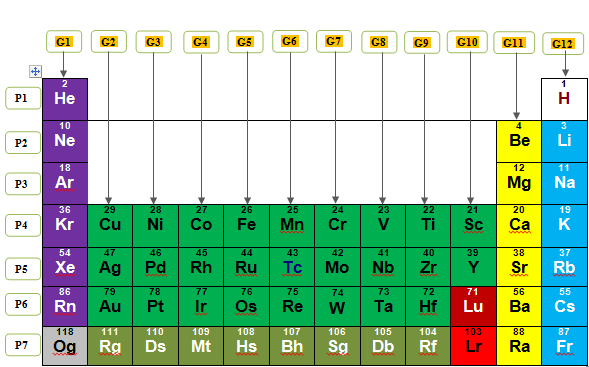This screenshot has height=367, width=589.
Task: Click the Ca calcium cell
Action: pos(519,226)
